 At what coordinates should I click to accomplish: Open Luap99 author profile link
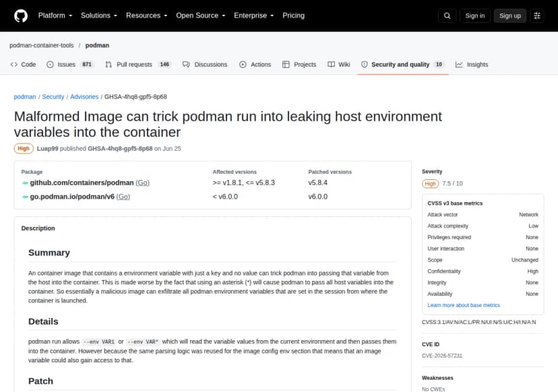47,149
